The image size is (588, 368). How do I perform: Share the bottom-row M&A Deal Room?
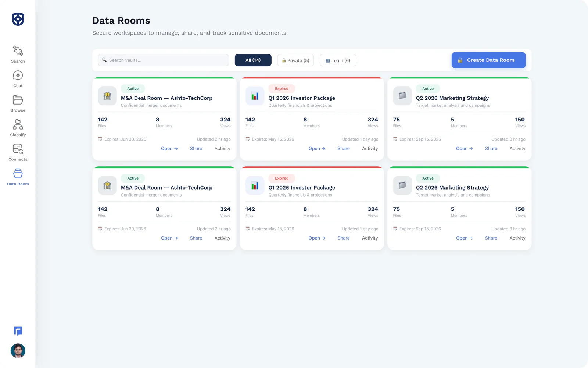click(196, 238)
